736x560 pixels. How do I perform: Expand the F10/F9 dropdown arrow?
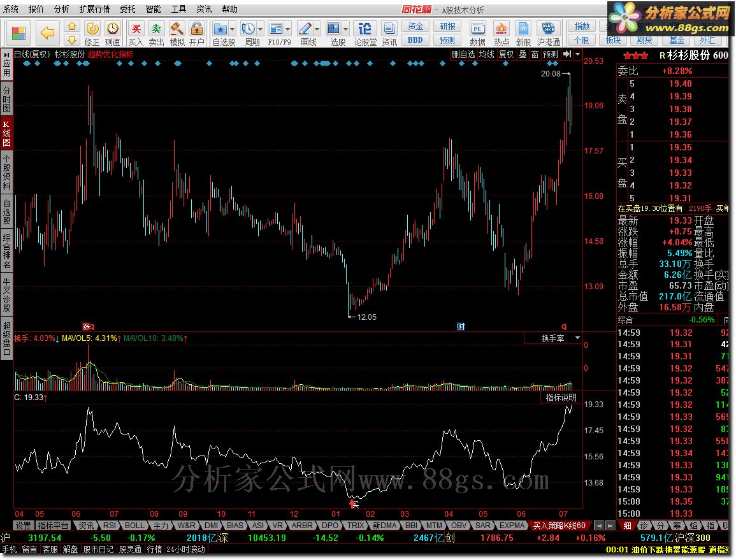pos(288,29)
